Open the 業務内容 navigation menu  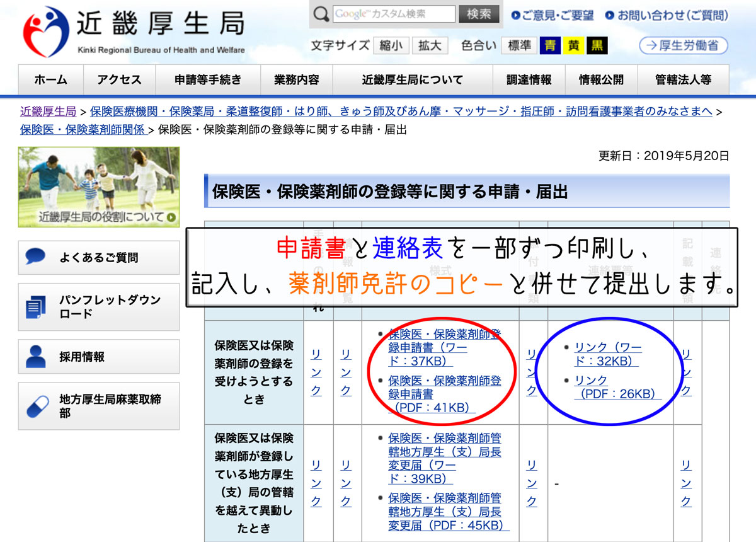coord(296,80)
